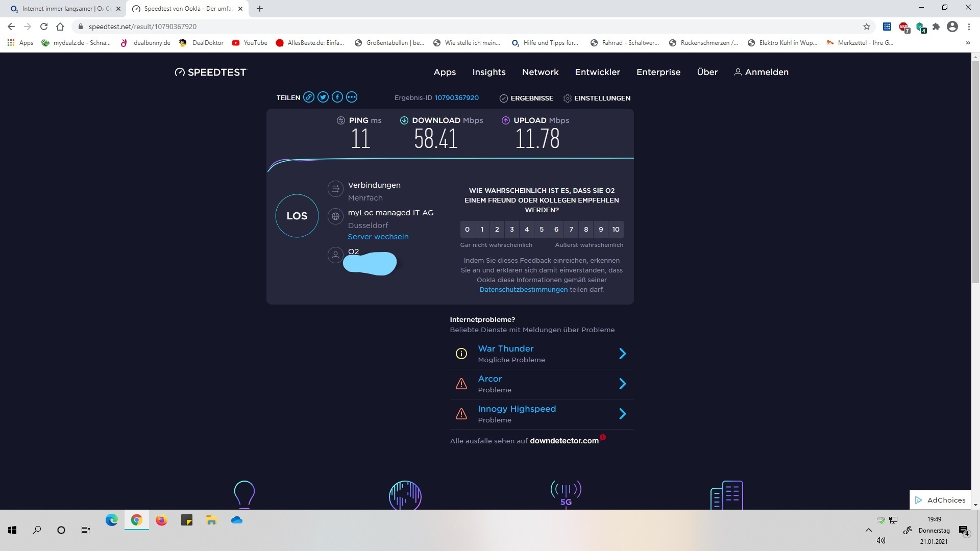Rate recommendation with 4
Viewport: 980px width, 551px height.
527,230
